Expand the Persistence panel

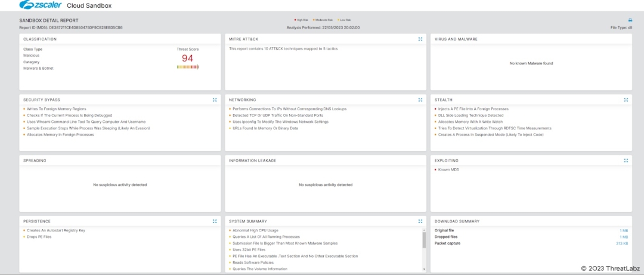point(215,221)
